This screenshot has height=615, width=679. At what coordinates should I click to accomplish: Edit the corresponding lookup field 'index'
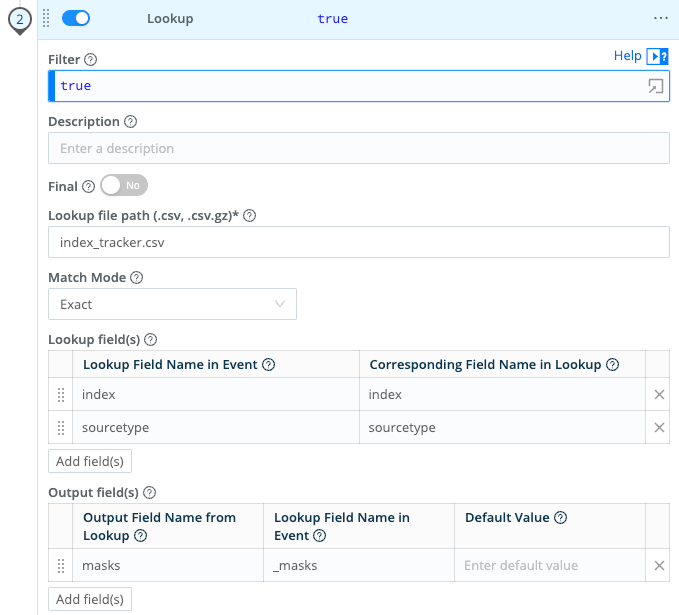click(502, 395)
